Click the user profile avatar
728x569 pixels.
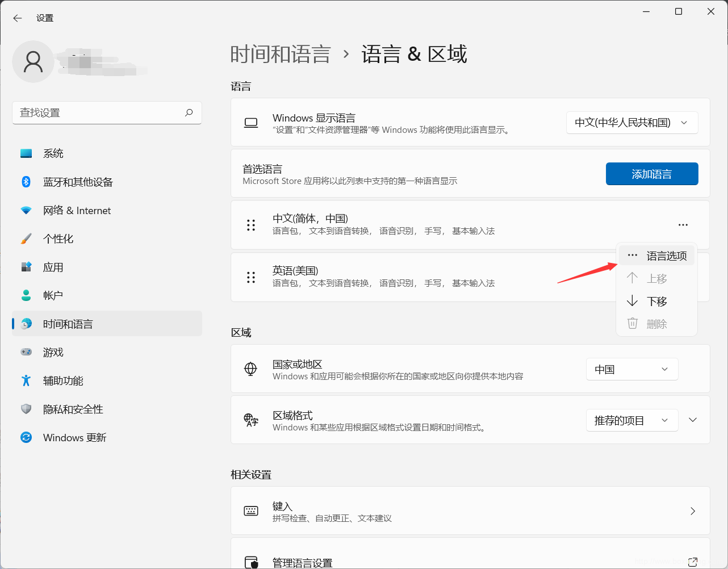(x=33, y=61)
